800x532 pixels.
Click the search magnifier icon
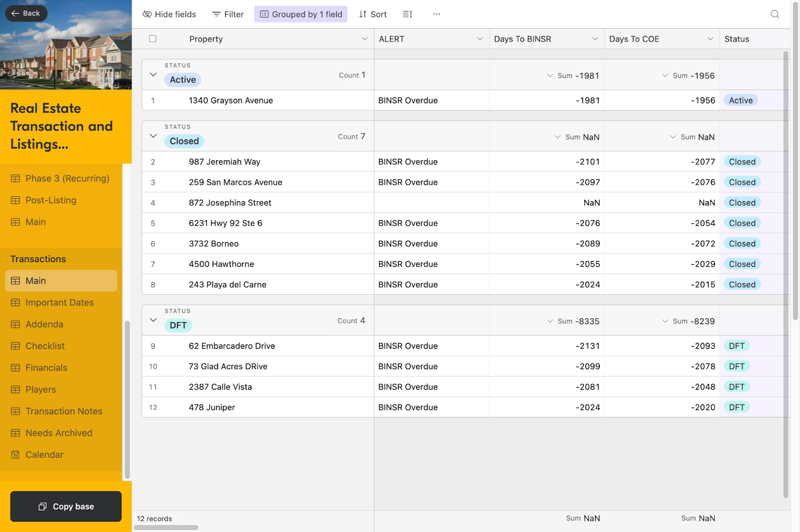click(774, 14)
